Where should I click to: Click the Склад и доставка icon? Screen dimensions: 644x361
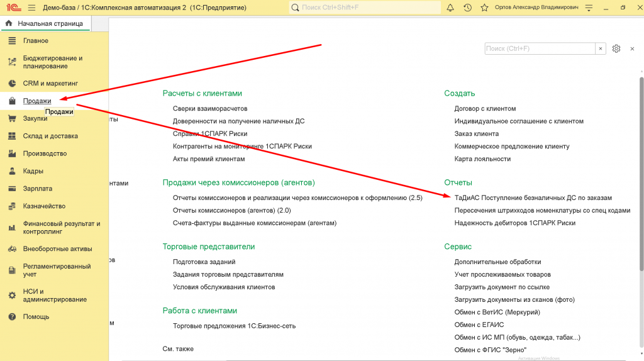pyautogui.click(x=12, y=136)
